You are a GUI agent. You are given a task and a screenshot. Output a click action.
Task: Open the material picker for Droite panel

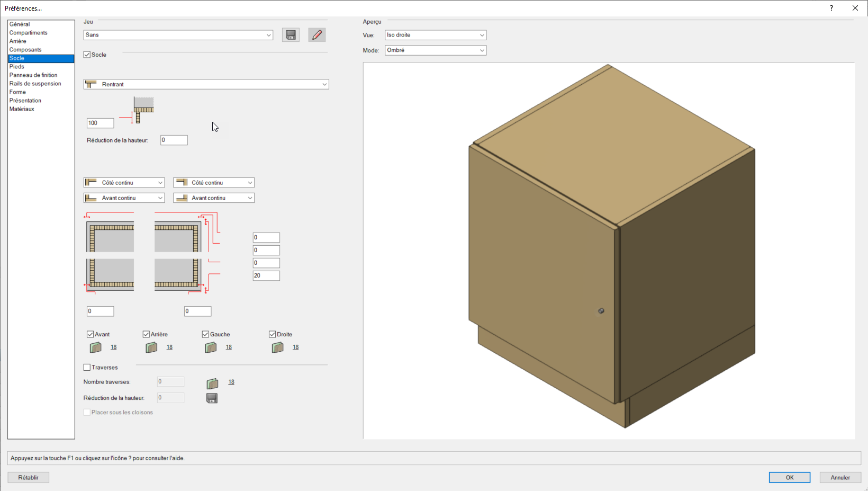[277, 347]
